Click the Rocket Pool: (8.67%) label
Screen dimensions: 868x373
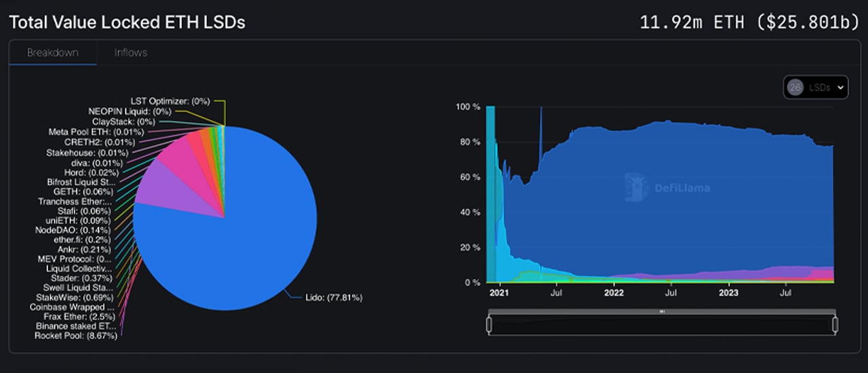click(x=76, y=336)
